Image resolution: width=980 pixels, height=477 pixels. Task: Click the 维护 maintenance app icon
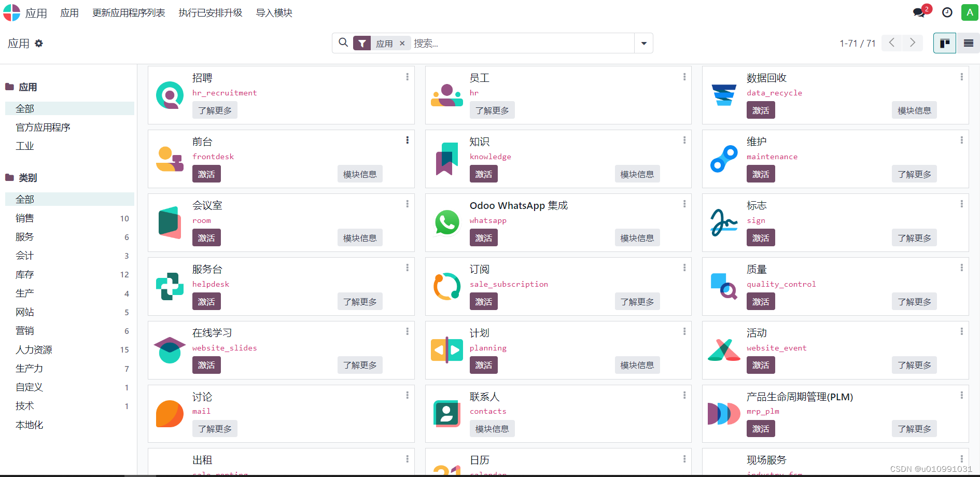[724, 159]
